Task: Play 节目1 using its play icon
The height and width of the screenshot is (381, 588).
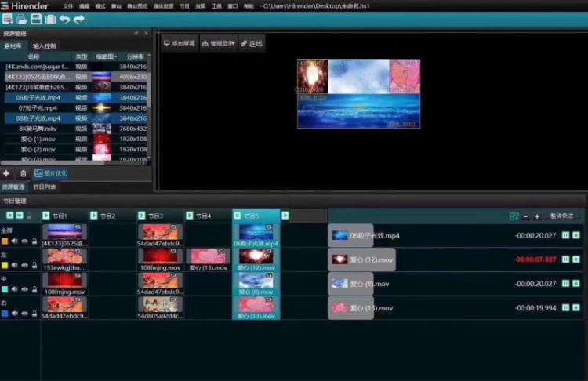Action: (x=45, y=216)
